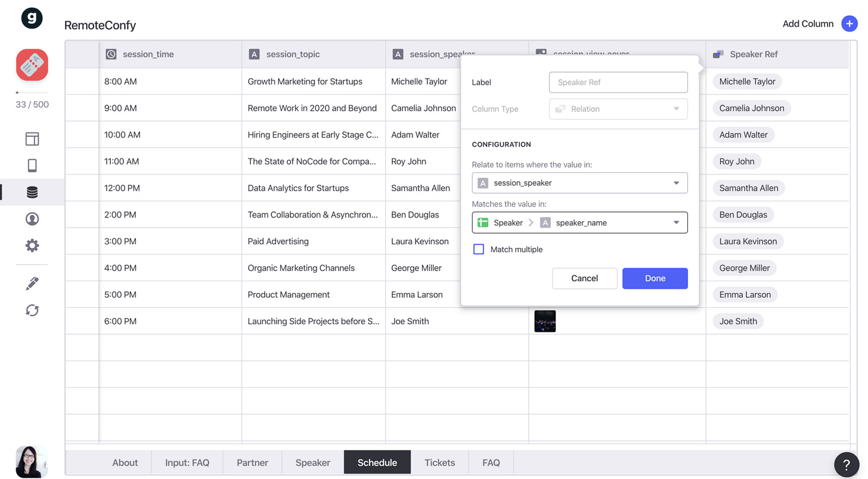Image resolution: width=868 pixels, height=479 pixels.
Task: Open the Layout panel icon in sidebar
Action: [x=32, y=139]
